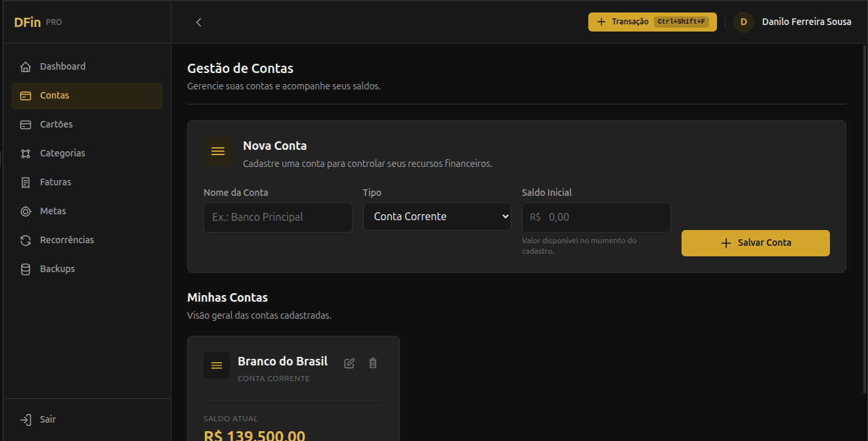The image size is (868, 441).
Task: Open the Metas page
Action: tap(87, 211)
